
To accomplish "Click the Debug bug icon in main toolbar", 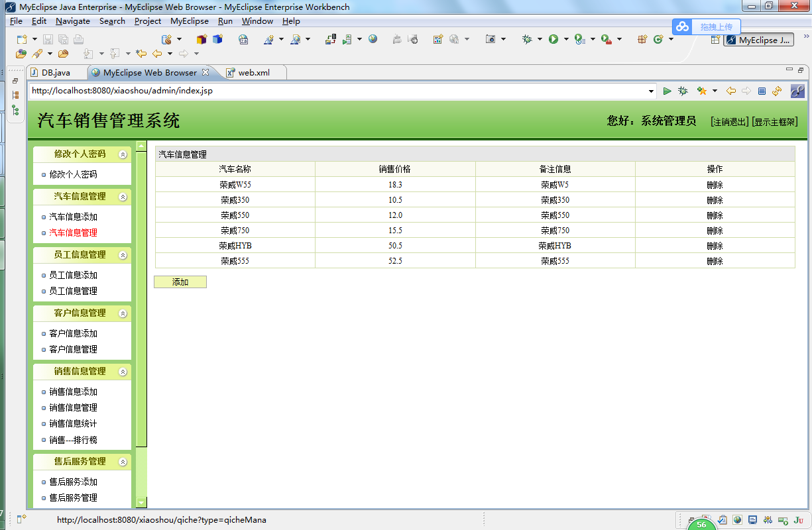I will pyautogui.click(x=527, y=40).
